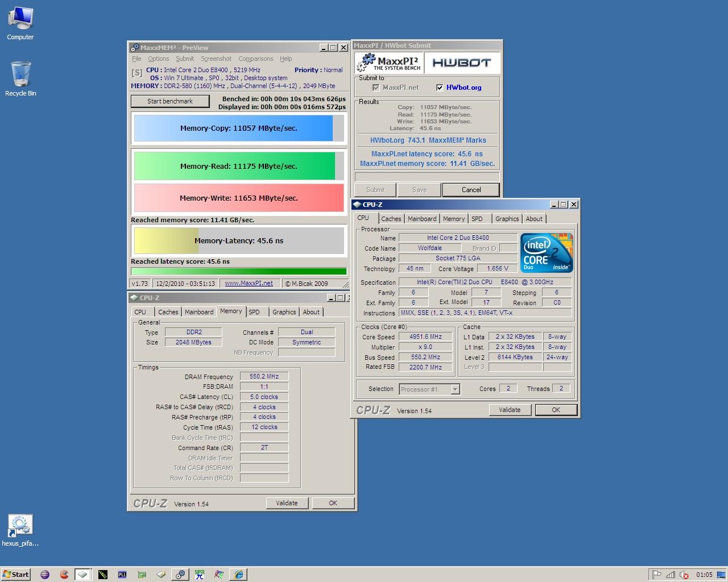Open Internet Explorer from the taskbar

239,575
